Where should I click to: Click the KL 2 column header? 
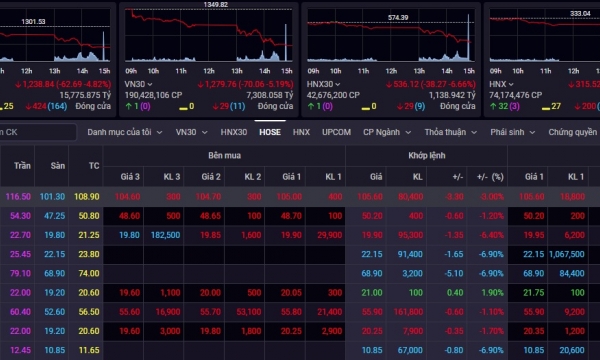(x=253, y=177)
